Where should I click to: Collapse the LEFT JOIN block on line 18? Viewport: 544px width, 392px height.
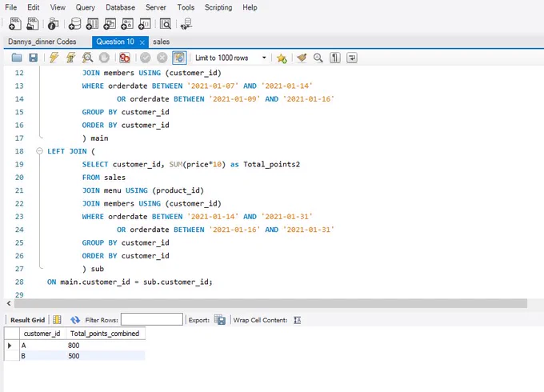(39, 151)
